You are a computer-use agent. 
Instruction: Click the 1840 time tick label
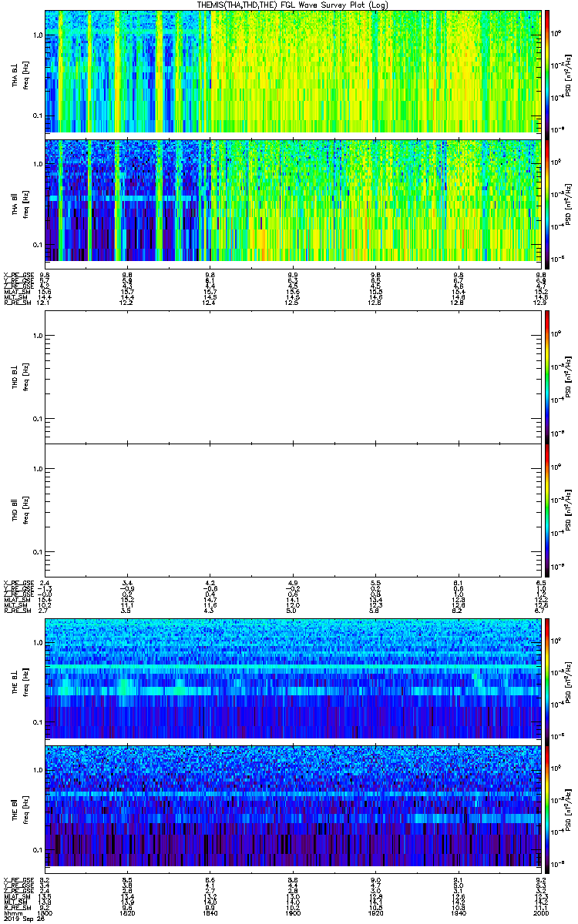(210, 913)
